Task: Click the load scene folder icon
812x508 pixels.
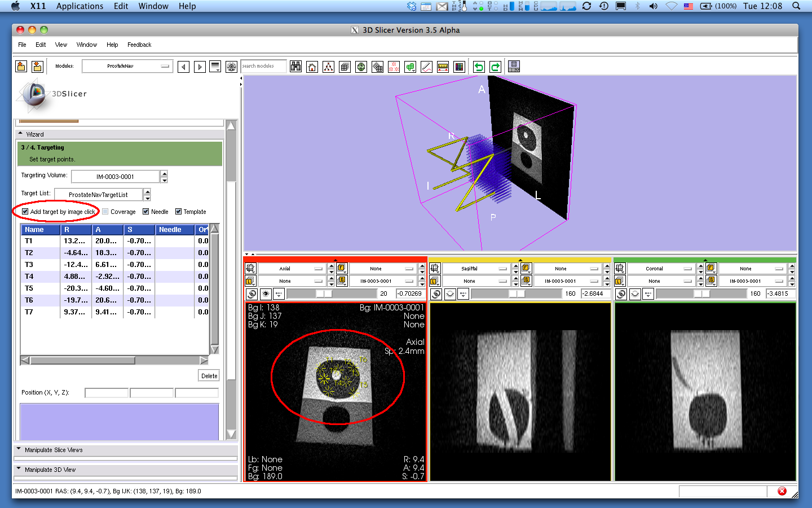Action: point(21,67)
